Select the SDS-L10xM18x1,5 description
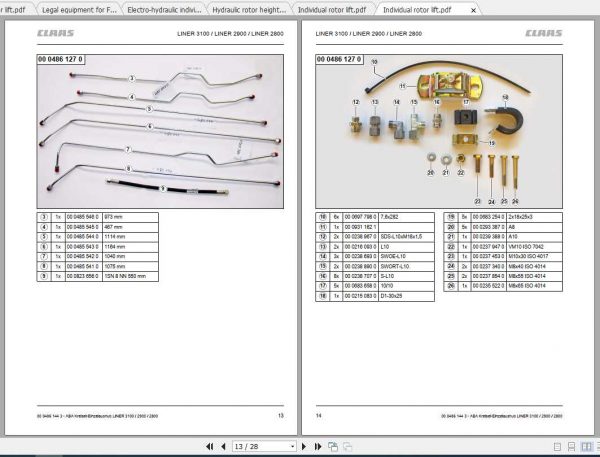 (406, 237)
